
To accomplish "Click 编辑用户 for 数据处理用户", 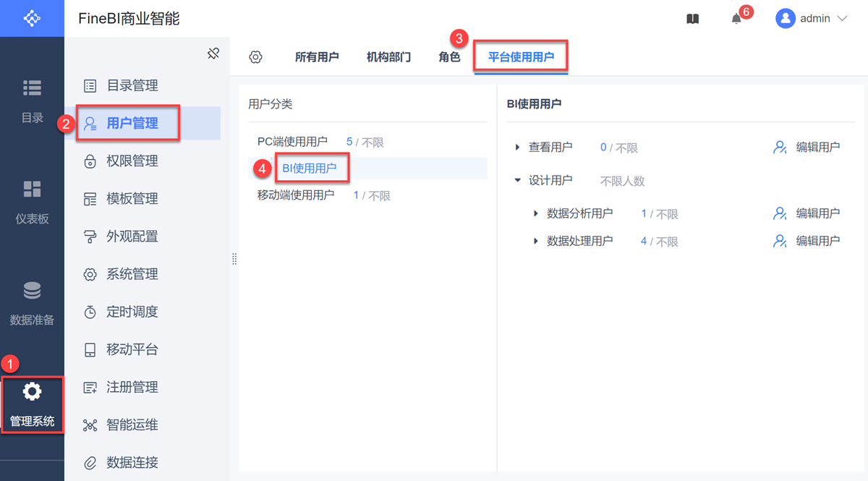I will [x=807, y=241].
